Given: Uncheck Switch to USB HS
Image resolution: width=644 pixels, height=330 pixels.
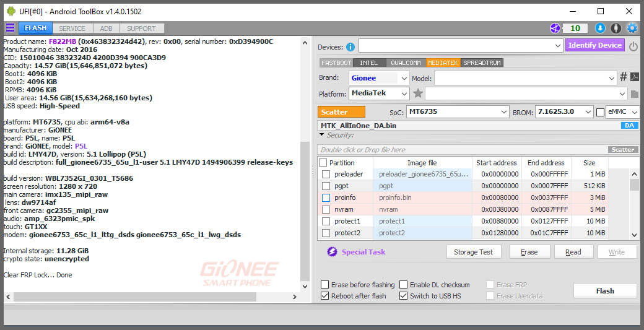Looking at the screenshot, I should pos(403,295).
